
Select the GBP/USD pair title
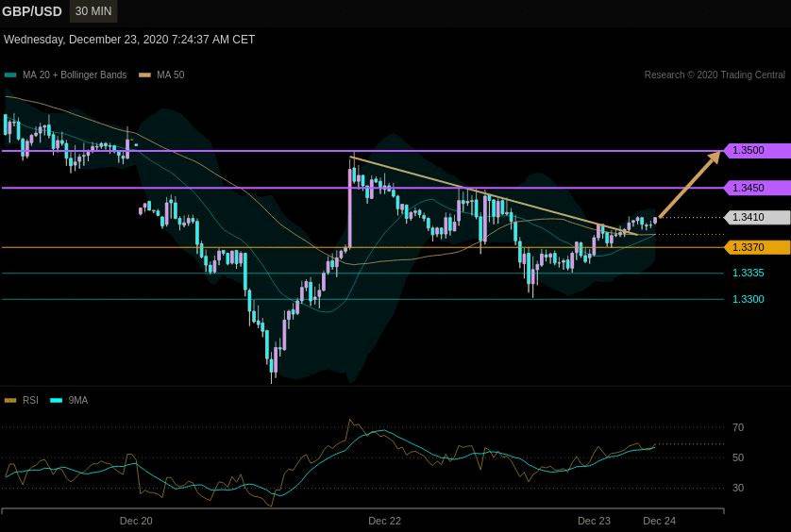click(x=32, y=11)
